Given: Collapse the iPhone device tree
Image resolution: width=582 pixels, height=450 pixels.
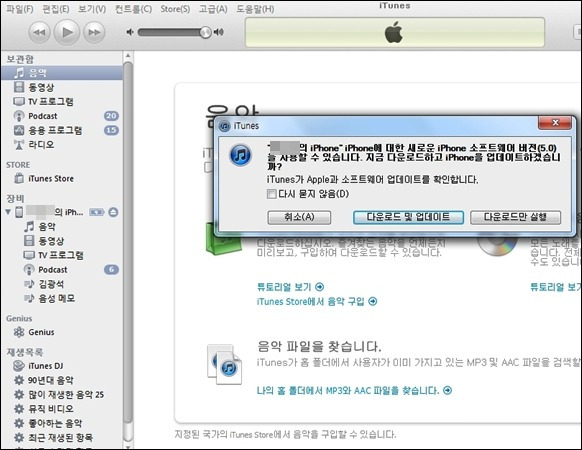Looking at the screenshot, I should coord(8,212).
